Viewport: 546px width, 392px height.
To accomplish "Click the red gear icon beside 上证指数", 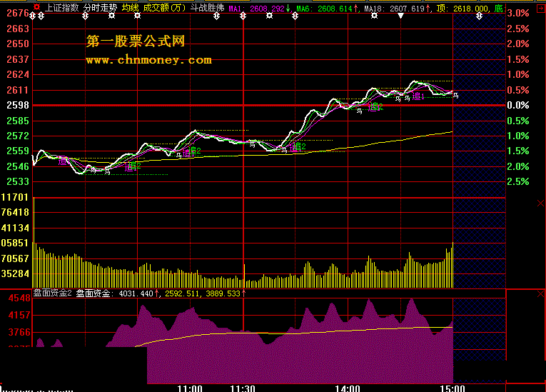I will pos(37,7).
